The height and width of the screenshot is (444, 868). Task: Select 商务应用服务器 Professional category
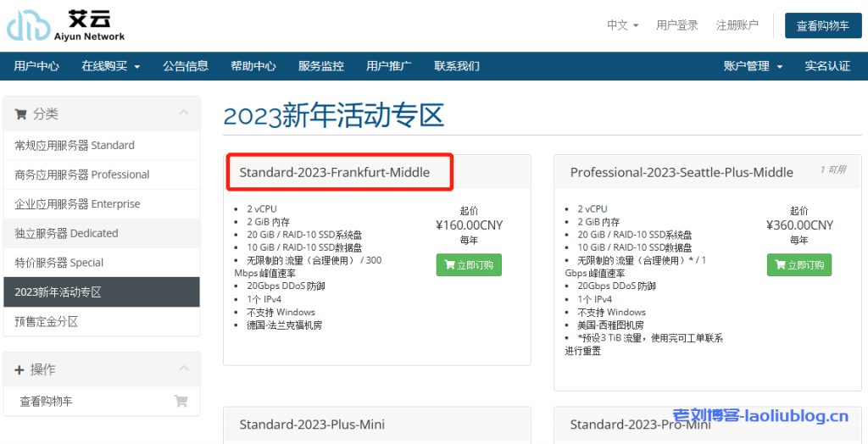coord(102,175)
